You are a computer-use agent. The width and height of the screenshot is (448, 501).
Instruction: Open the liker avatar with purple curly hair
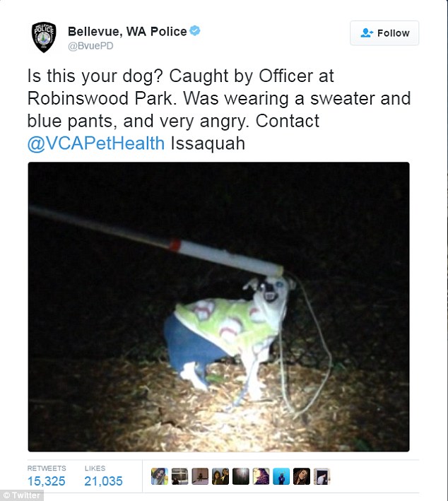261,476
